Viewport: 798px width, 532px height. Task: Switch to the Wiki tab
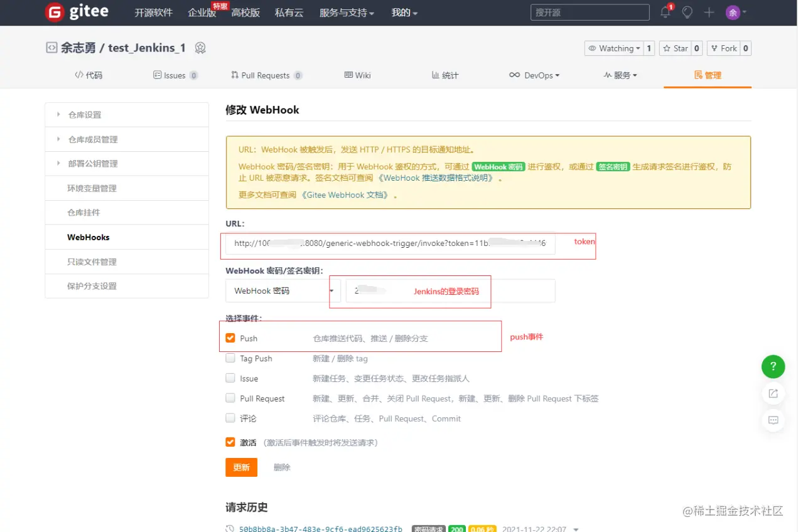click(357, 75)
